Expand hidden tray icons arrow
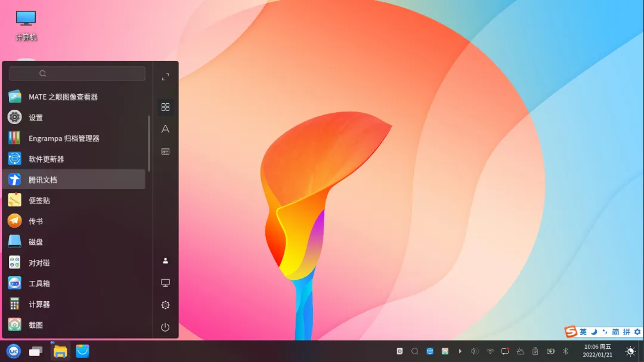 [460, 351]
